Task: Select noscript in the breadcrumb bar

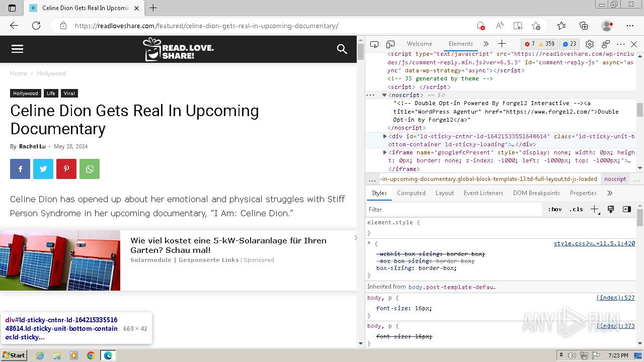Action: (x=615, y=179)
